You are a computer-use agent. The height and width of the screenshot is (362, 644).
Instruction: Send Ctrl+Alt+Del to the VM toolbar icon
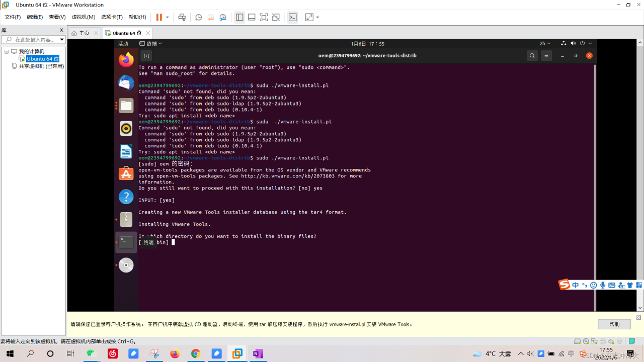coord(182,17)
